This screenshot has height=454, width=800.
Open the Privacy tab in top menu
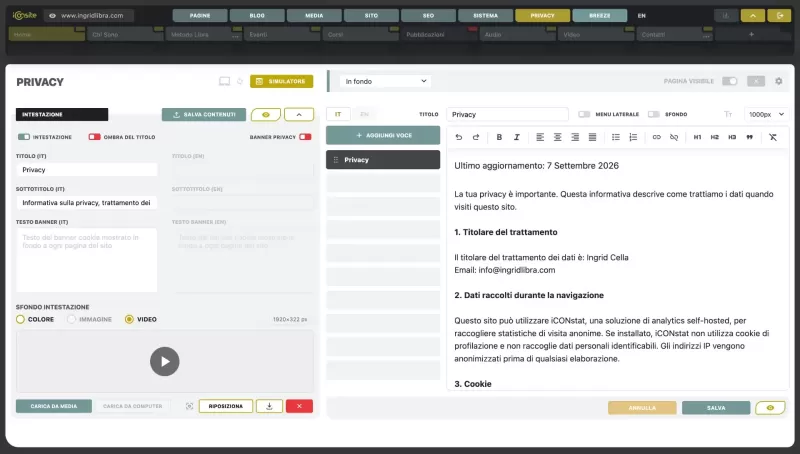[542, 16]
